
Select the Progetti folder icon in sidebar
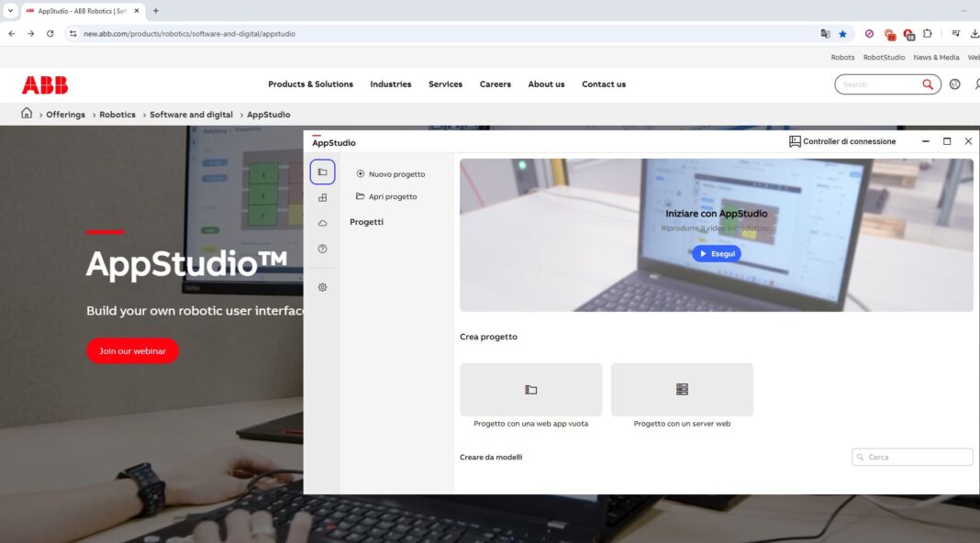[x=322, y=172]
